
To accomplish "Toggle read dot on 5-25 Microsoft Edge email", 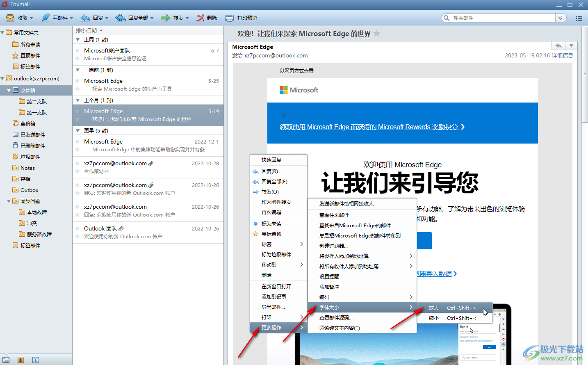I will (77, 81).
